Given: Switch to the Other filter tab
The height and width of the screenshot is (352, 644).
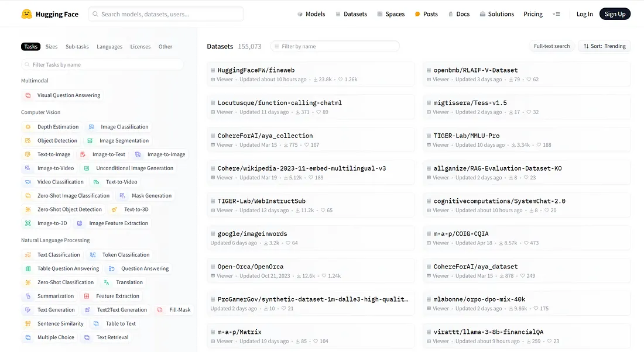Looking at the screenshot, I should click(x=166, y=47).
